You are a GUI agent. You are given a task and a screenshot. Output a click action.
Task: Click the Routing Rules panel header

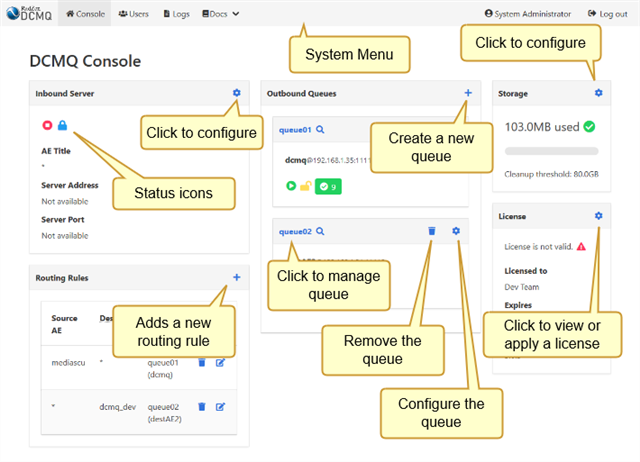139,278
